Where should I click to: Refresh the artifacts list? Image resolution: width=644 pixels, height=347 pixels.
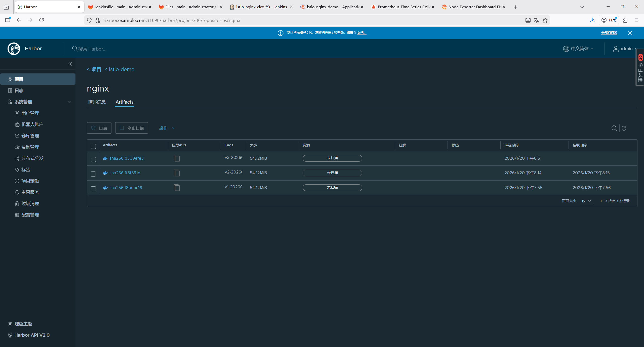624,128
